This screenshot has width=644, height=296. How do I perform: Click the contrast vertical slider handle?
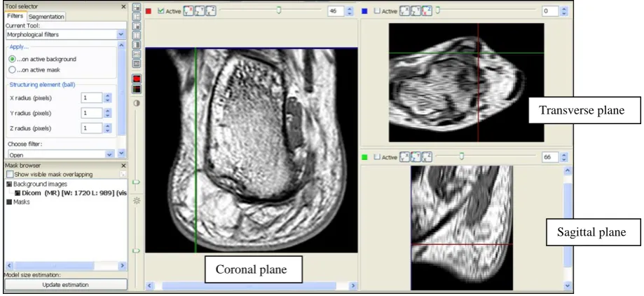click(x=136, y=181)
